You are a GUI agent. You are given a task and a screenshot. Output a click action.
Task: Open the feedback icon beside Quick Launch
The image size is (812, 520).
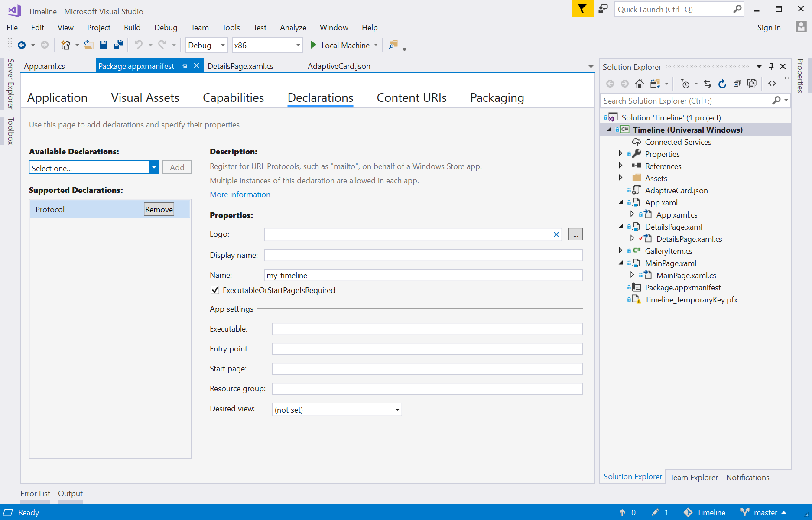[603, 9]
